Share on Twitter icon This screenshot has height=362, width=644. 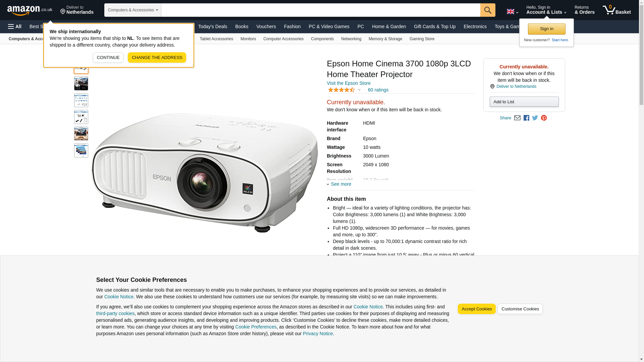point(535,118)
